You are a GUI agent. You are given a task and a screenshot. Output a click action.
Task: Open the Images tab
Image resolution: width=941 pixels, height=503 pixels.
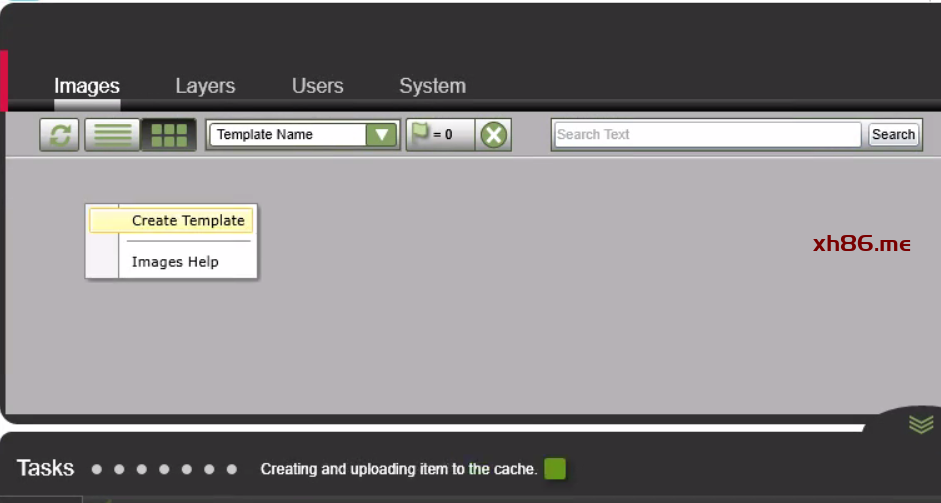click(87, 86)
